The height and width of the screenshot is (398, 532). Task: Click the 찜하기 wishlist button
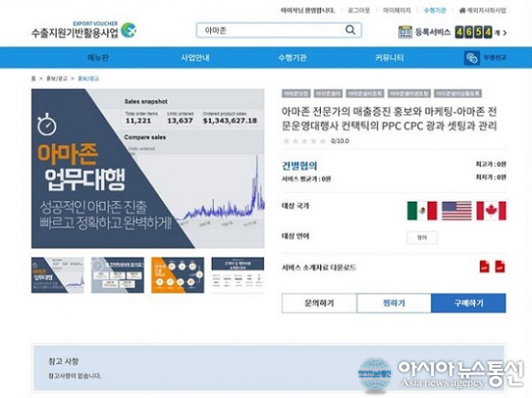(x=393, y=303)
